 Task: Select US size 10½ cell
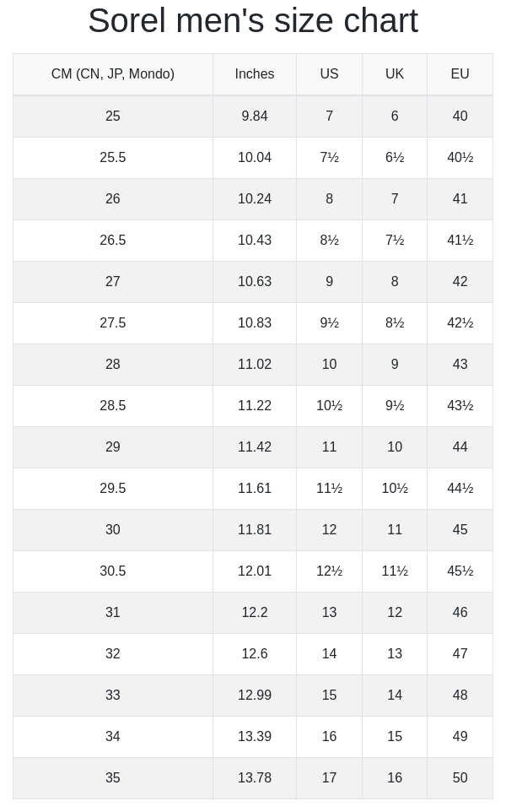click(x=329, y=406)
